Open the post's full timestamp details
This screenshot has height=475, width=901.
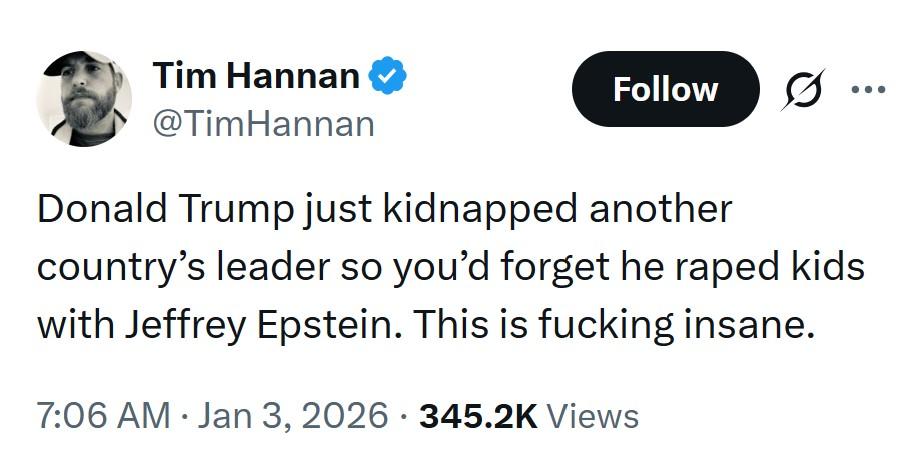pyautogui.click(x=212, y=415)
